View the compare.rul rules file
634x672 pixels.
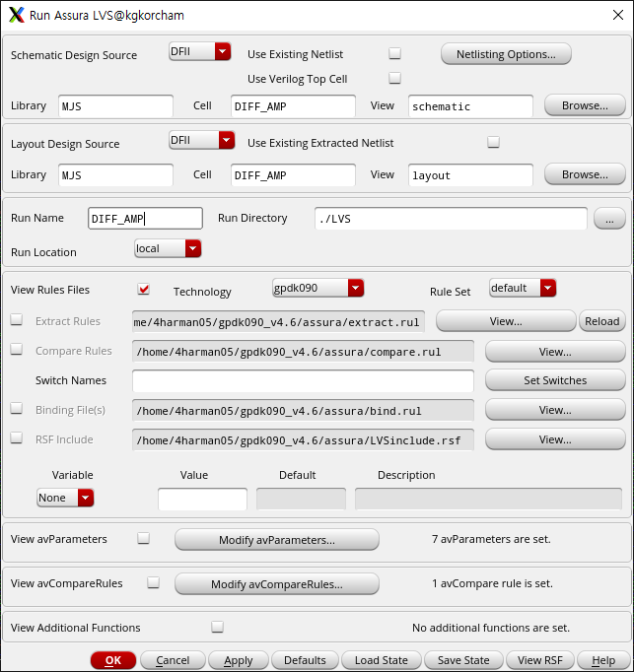tap(555, 352)
